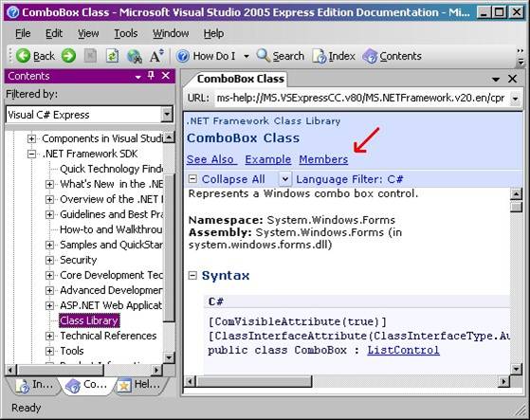Open Contents panel window position dropdown
The image size is (530, 420).
[137, 77]
